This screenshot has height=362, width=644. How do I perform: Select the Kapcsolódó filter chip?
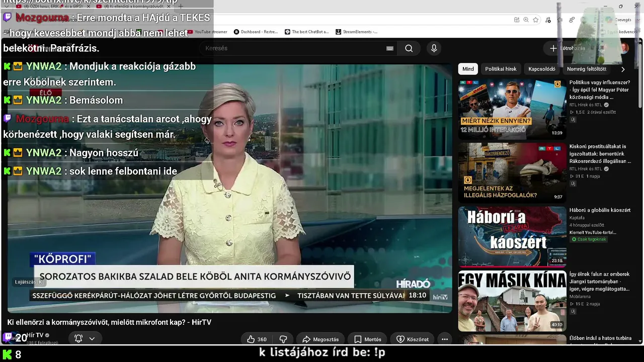(x=542, y=69)
